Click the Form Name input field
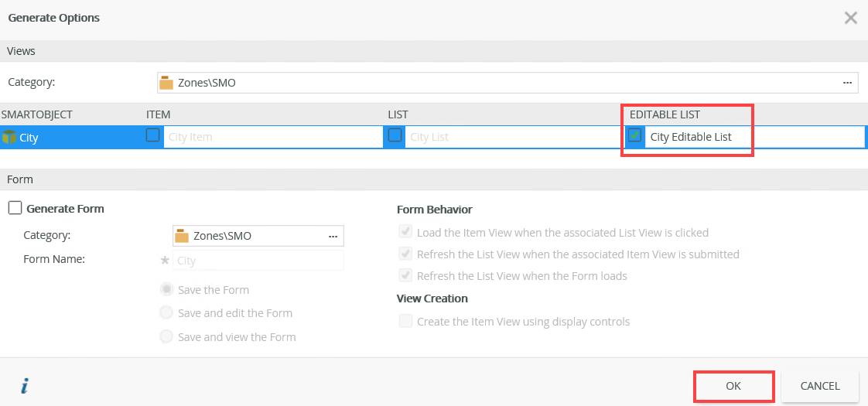Screen dimensions: 868x406 [258, 260]
